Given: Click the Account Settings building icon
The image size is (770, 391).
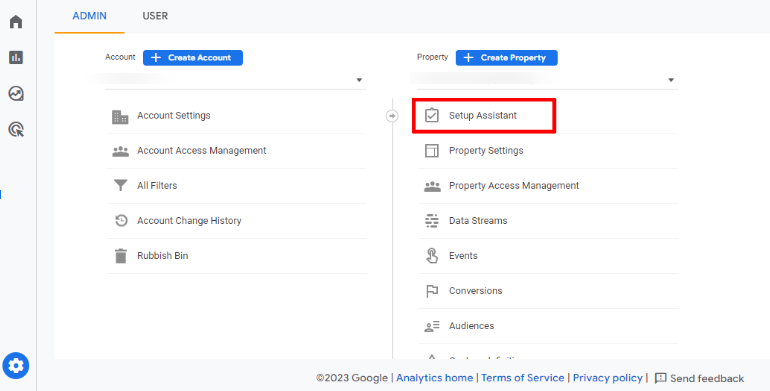Looking at the screenshot, I should (x=120, y=116).
